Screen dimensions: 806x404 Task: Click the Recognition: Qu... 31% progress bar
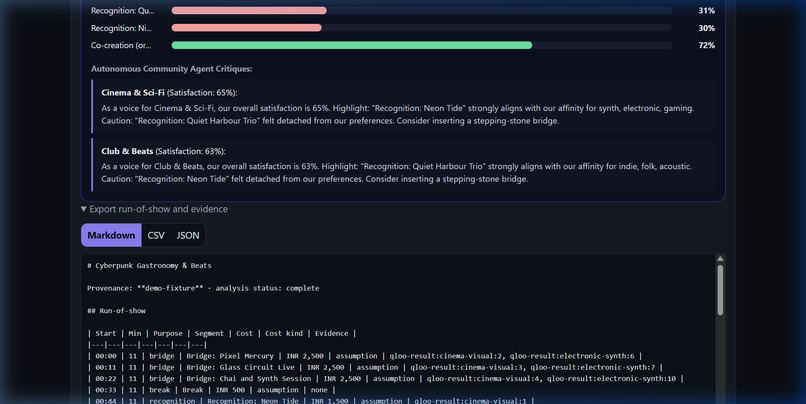pos(422,10)
